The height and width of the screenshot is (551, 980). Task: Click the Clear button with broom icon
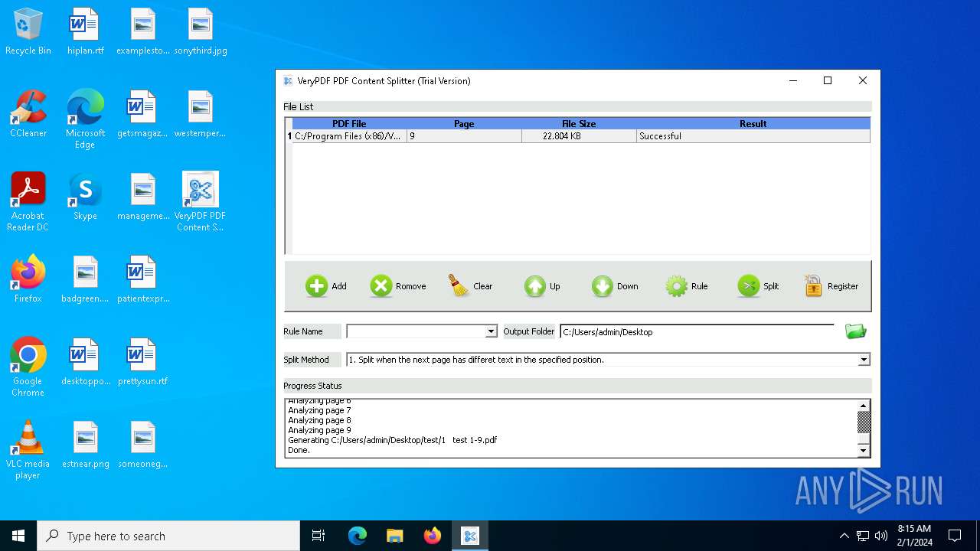tap(470, 286)
